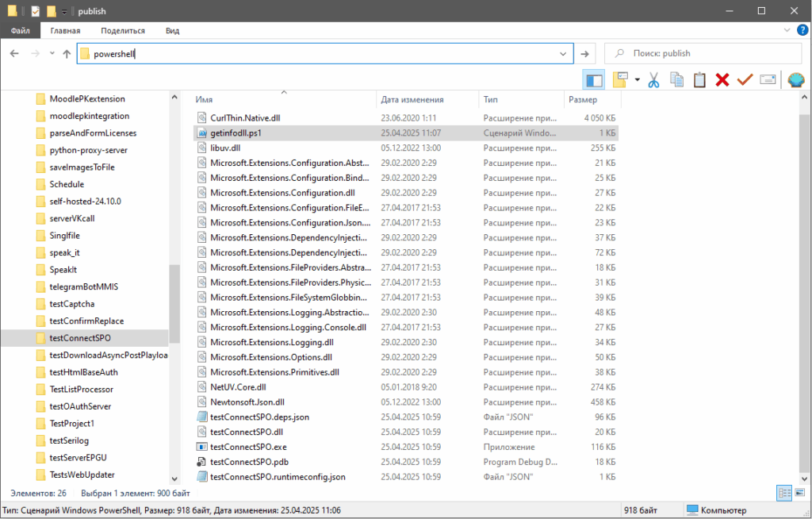
Task: Click the blue Help question mark
Action: pos(802,30)
